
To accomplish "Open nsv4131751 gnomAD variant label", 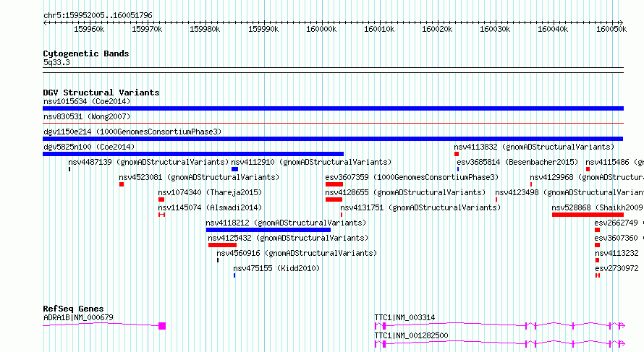I will click(x=420, y=207).
